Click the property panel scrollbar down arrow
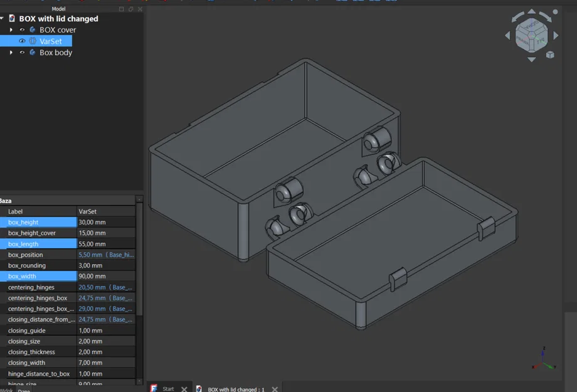The height and width of the screenshot is (392, 577). point(139,381)
